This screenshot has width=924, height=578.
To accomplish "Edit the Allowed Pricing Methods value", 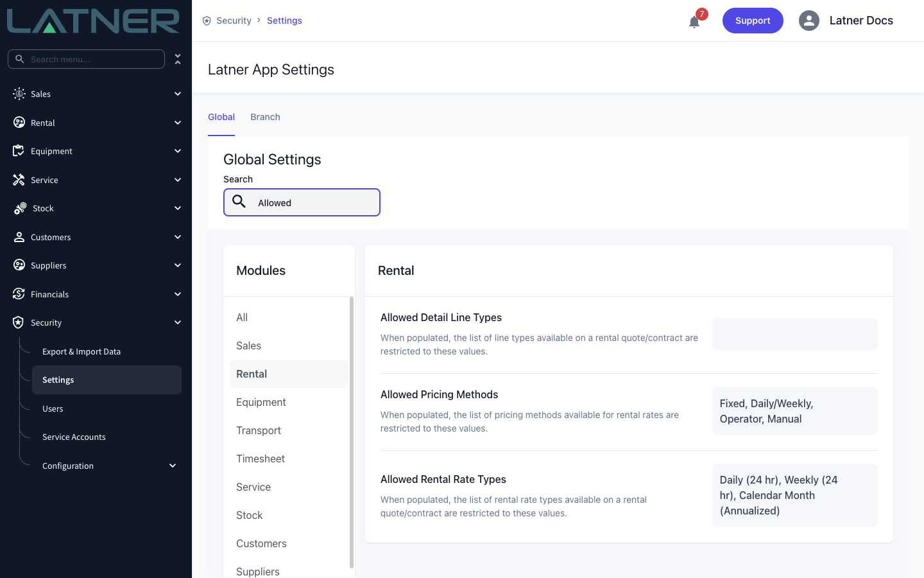I will pos(795,411).
